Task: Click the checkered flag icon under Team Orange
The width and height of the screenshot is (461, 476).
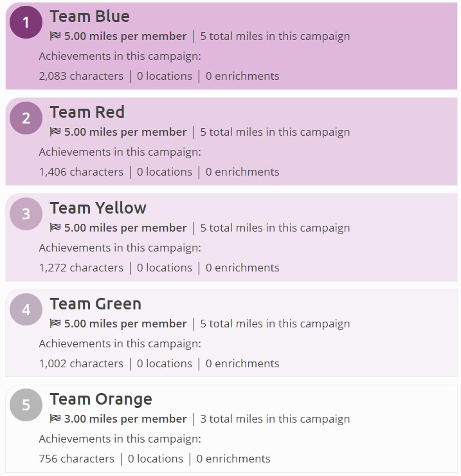Action: point(55,419)
